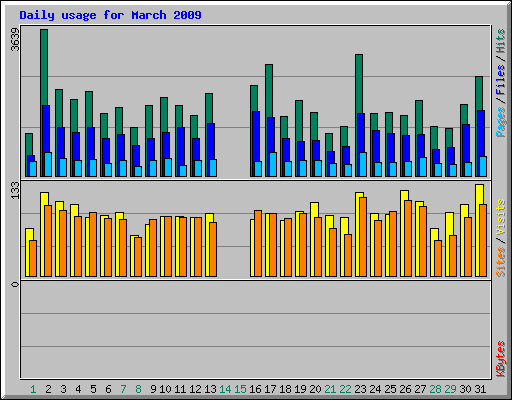The width and height of the screenshot is (512, 400).
Task: Click the green "Hits" legend label
Action: tap(500, 41)
